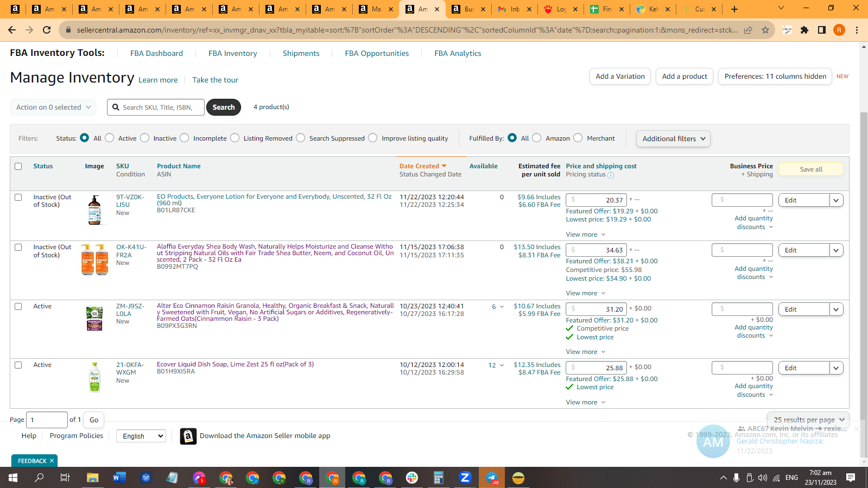Open the Calculator app in the taskbar
Image resolution: width=868 pixels, height=488 pixels.
pos(439,478)
